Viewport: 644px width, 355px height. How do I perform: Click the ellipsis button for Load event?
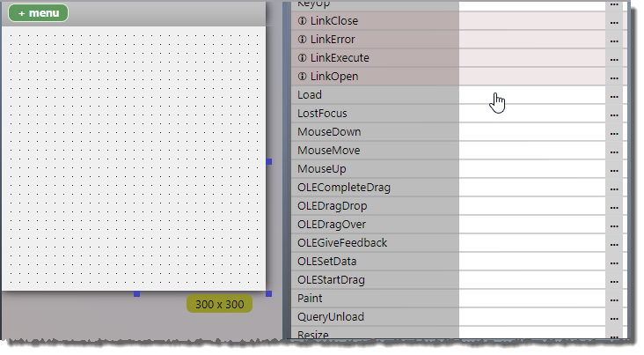point(614,95)
